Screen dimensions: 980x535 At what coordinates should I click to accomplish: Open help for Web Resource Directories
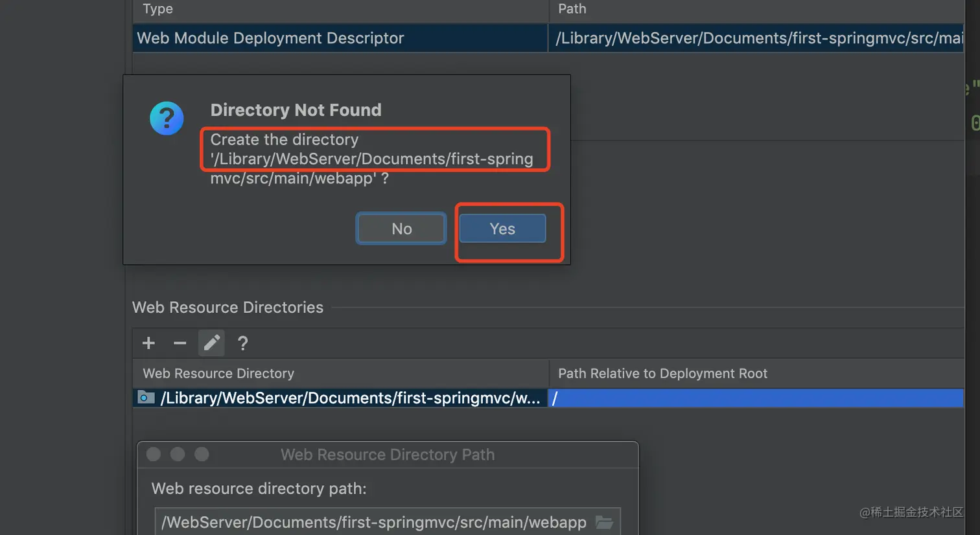242,343
